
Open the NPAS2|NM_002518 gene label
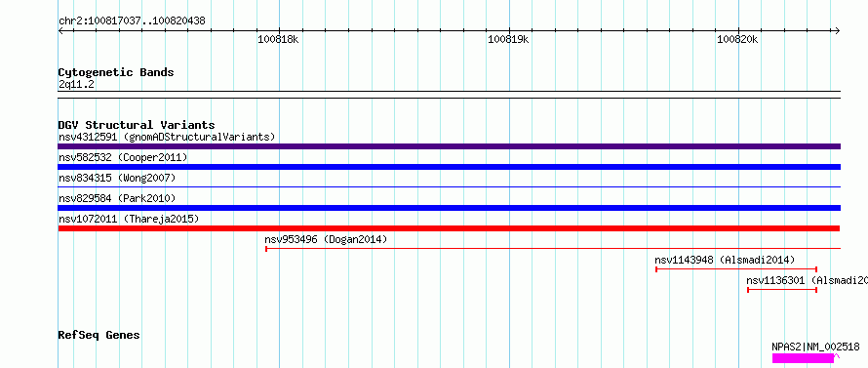[816, 347]
